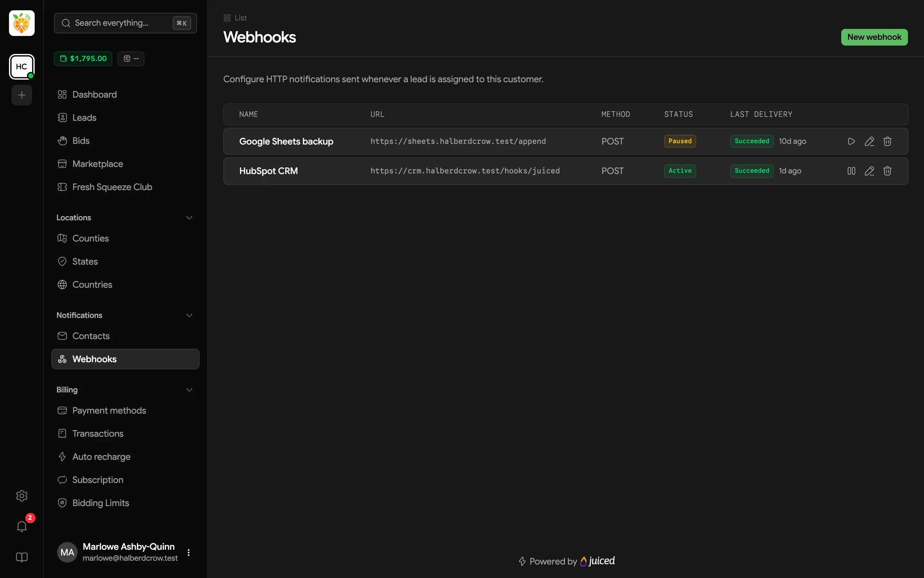Delete the HubSpot CRM webhook

[x=887, y=171]
